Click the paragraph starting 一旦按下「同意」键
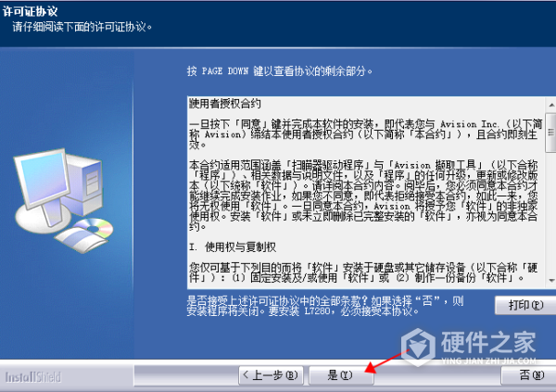Viewport: 556px width, 392px height. coord(366,134)
